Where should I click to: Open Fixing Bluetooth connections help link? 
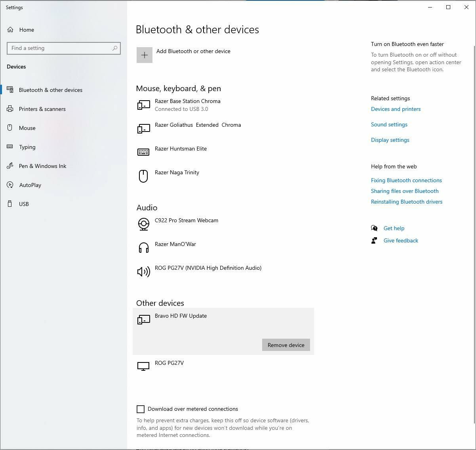click(406, 180)
